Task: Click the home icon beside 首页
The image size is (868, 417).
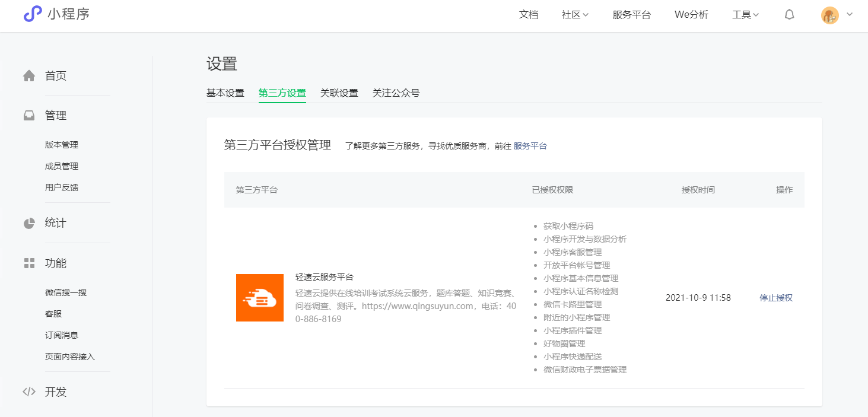Action: (29, 76)
